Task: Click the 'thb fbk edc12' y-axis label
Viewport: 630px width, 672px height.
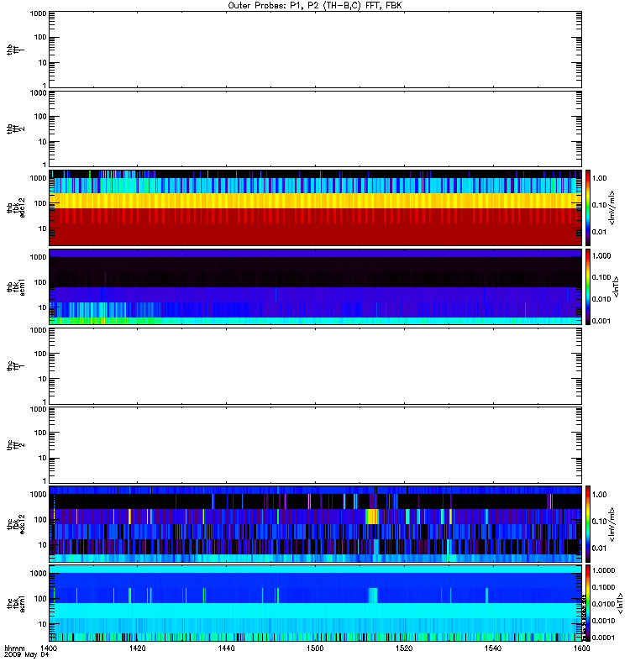Action: coord(16,207)
